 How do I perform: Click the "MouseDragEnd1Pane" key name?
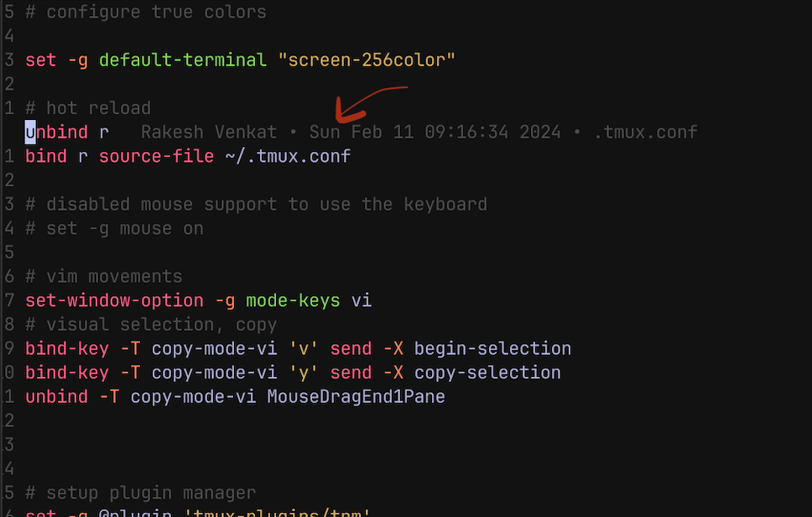[356, 396]
